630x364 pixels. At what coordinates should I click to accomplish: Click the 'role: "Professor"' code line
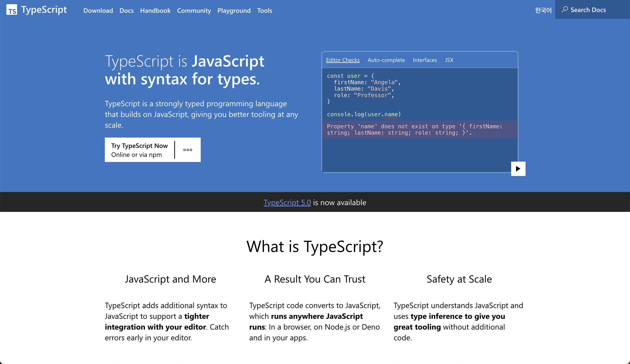tap(364, 95)
